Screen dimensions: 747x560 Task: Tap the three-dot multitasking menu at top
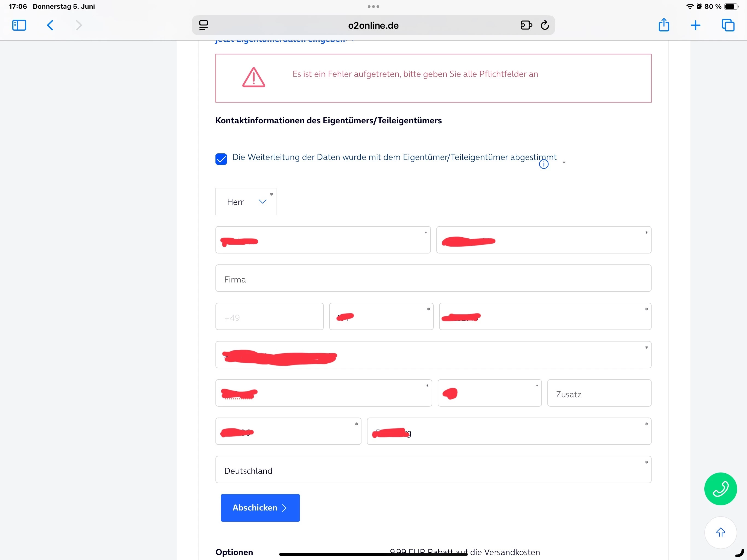point(373,6)
